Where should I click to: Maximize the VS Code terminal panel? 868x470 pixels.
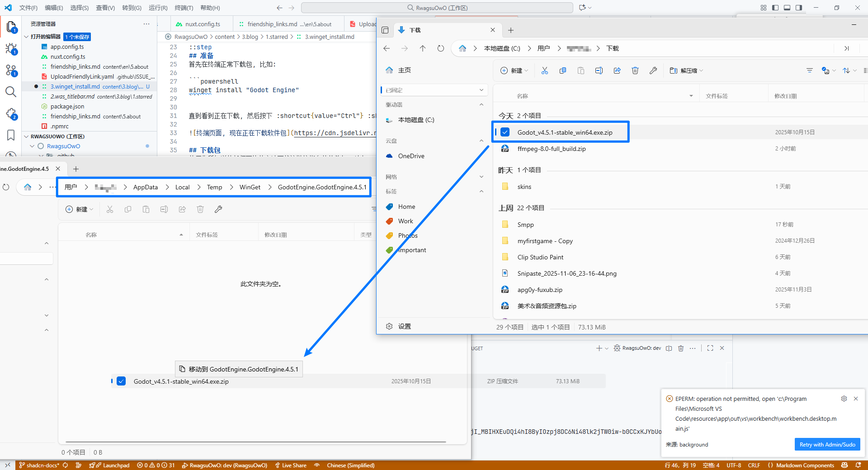pos(710,348)
